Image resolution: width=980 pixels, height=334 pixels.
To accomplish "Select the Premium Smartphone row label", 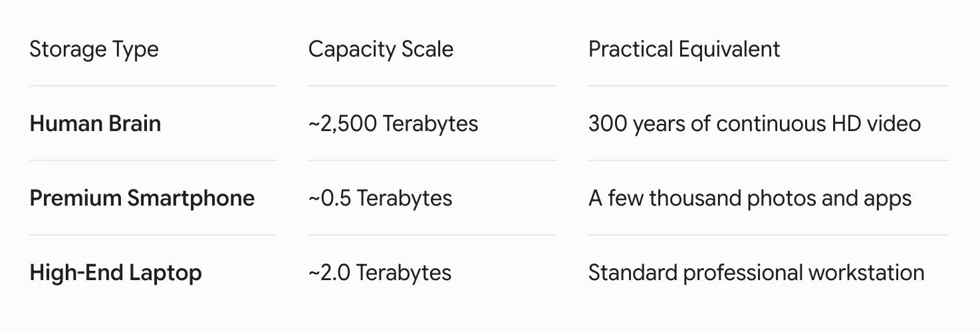I will coord(142,198).
